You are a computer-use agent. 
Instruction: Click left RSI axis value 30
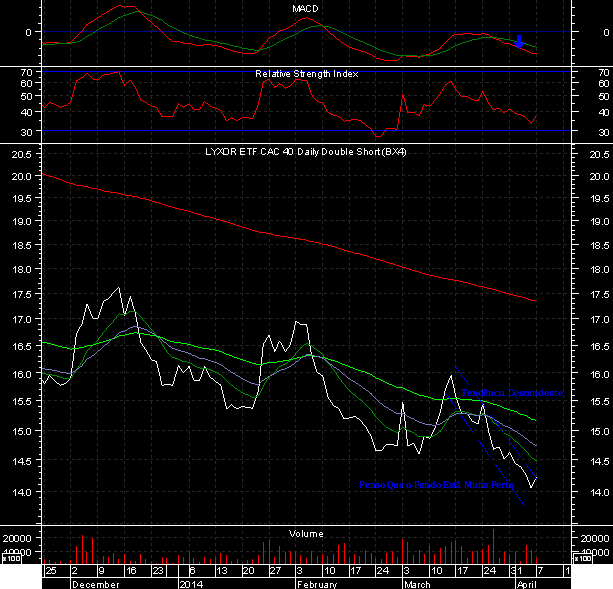tap(26, 132)
